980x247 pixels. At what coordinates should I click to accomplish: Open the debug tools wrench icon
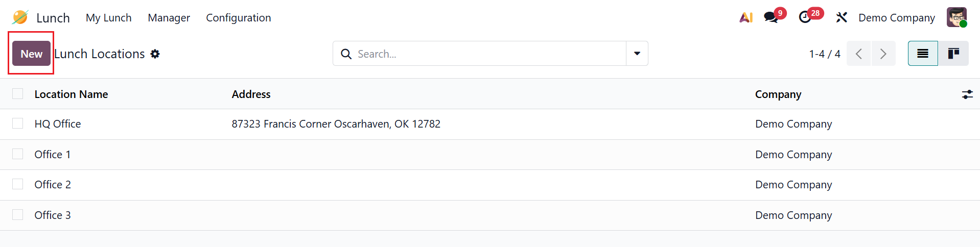[841, 17]
